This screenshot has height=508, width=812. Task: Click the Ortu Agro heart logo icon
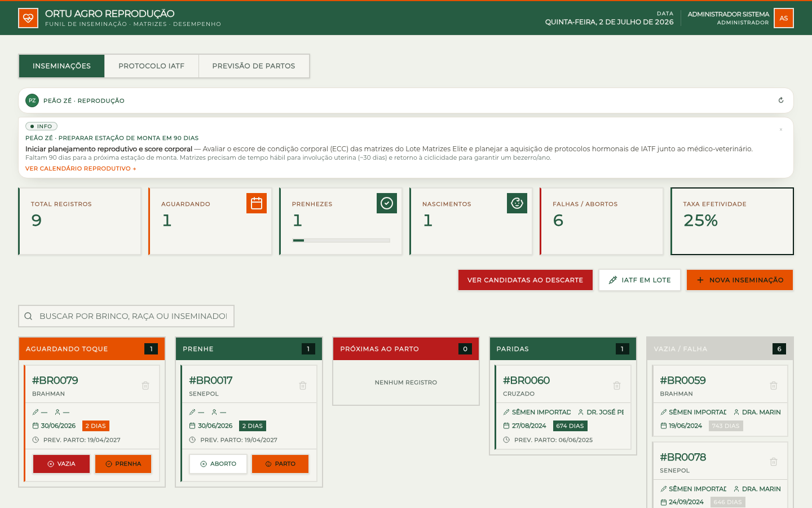pyautogui.click(x=28, y=18)
